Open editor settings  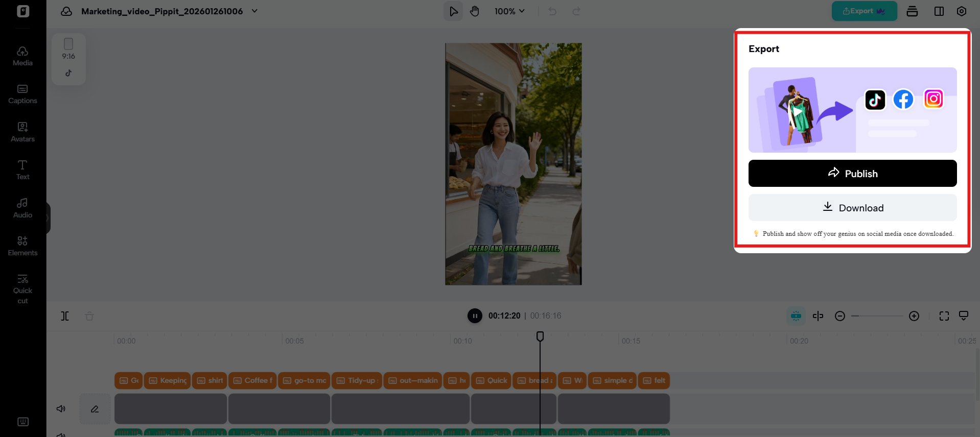coord(962,11)
